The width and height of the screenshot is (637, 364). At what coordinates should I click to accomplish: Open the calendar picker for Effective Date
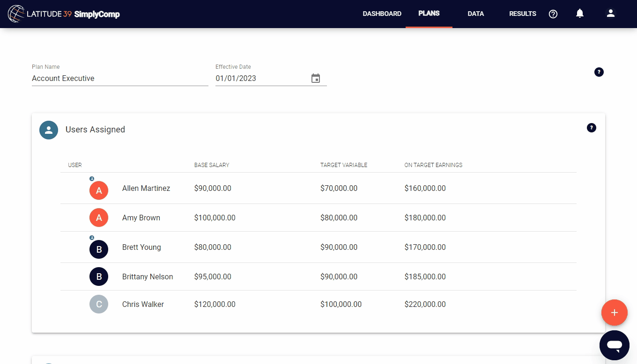coord(316,79)
